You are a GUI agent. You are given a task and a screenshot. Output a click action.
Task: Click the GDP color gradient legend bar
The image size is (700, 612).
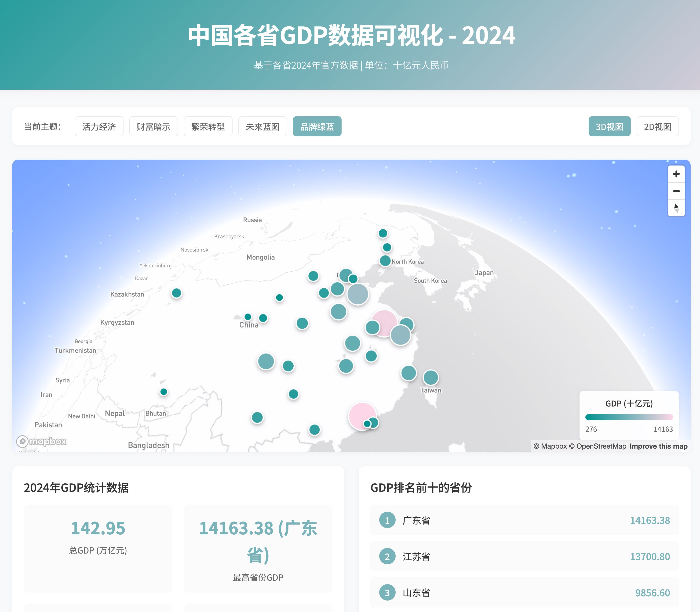[x=629, y=417]
